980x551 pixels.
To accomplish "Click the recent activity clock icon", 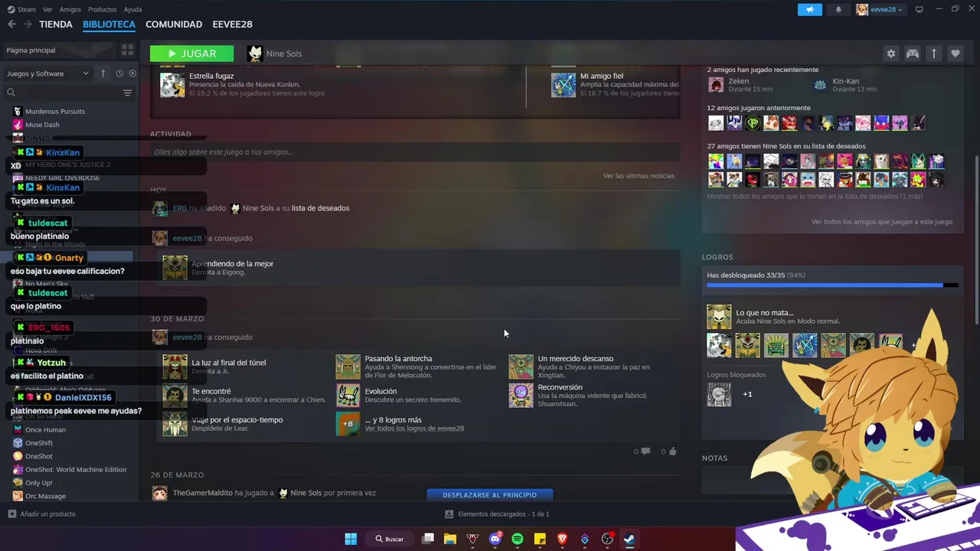I will 119,73.
